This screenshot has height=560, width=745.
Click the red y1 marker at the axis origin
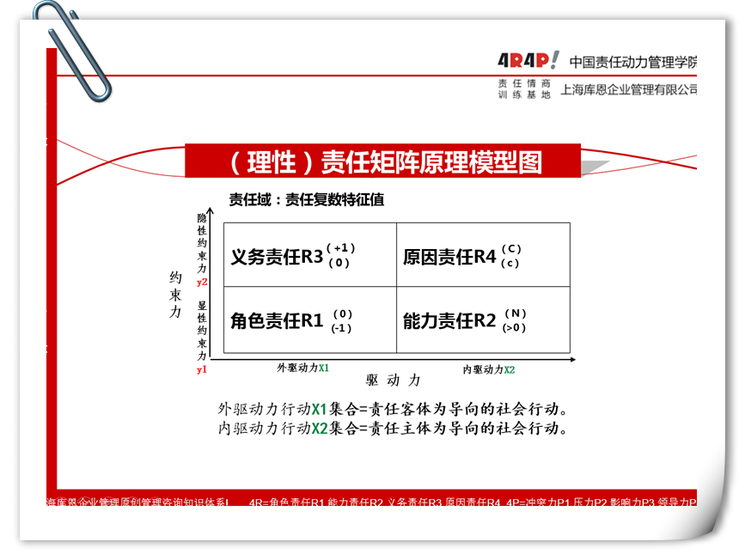202,369
